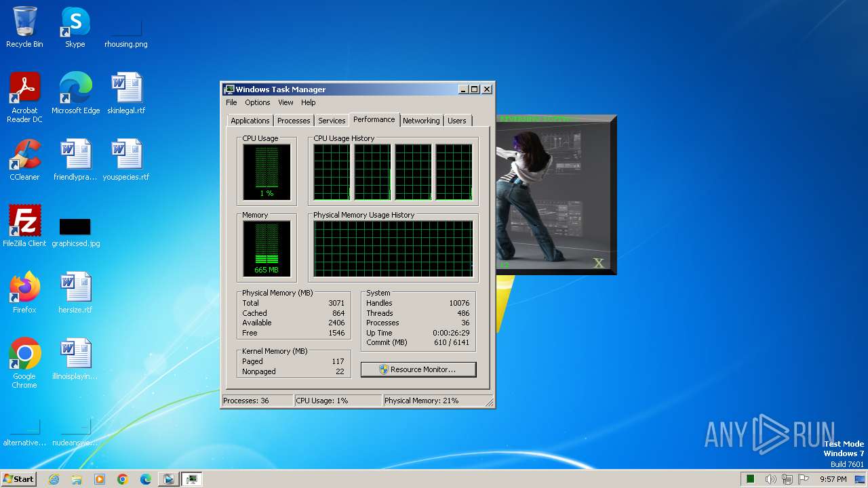Switch to the Services tab

(x=332, y=121)
